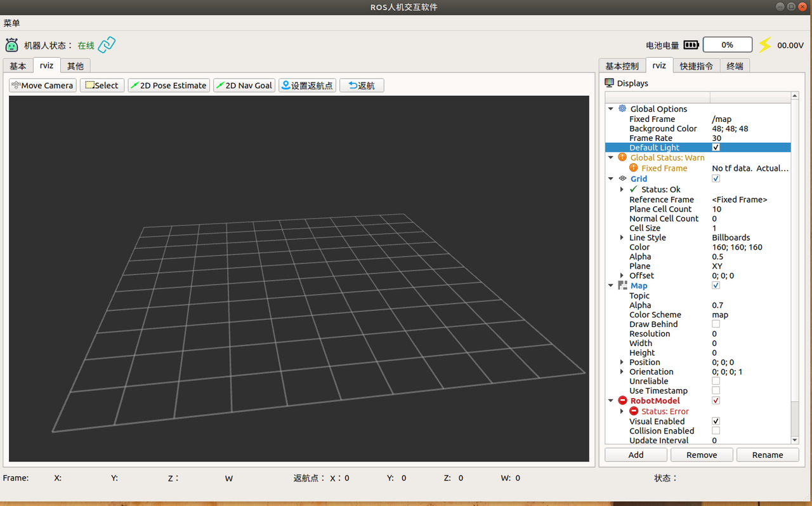
Task: Expand the Position row
Action: pos(622,362)
